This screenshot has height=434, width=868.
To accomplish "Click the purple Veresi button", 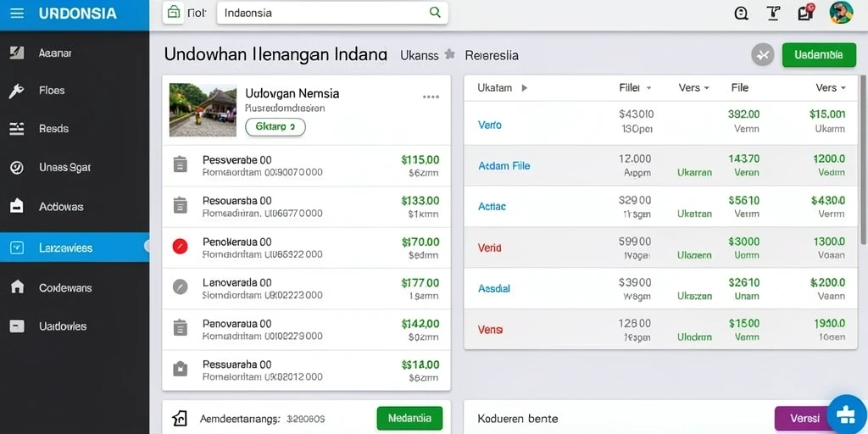I will (x=804, y=419).
